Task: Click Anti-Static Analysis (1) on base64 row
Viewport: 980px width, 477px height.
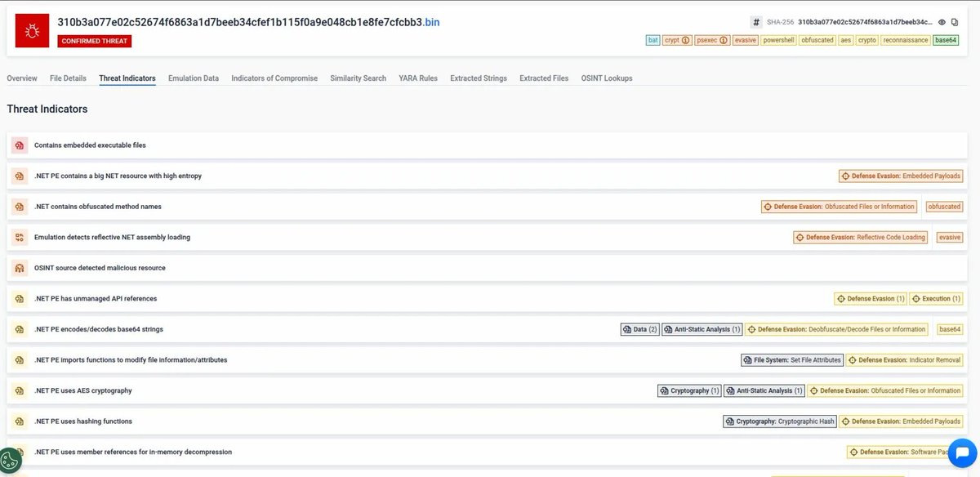Action: 702,329
